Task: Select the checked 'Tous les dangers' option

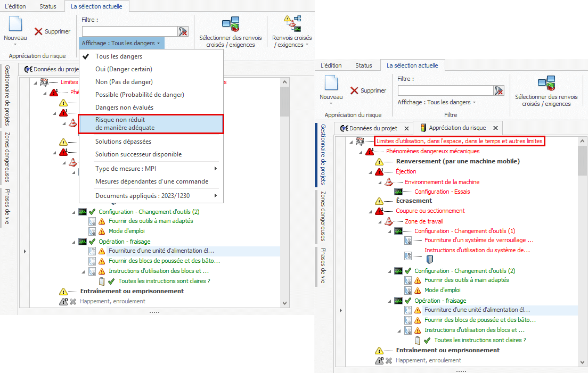Action: click(119, 56)
